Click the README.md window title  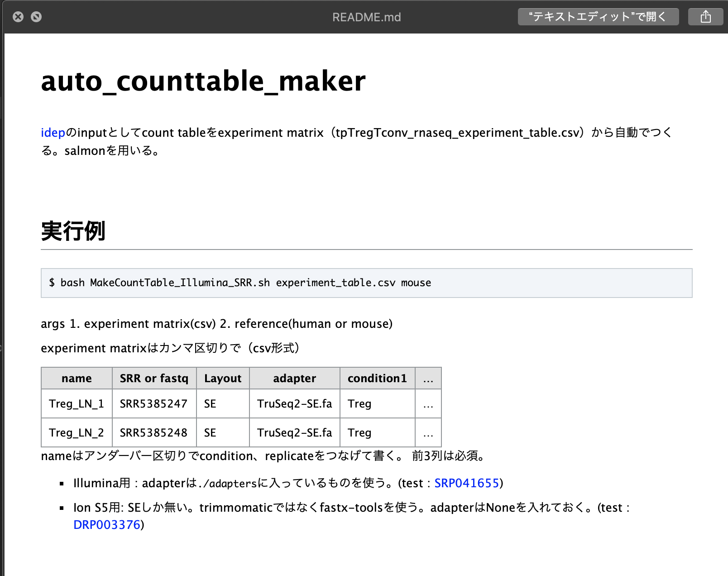[x=366, y=17]
